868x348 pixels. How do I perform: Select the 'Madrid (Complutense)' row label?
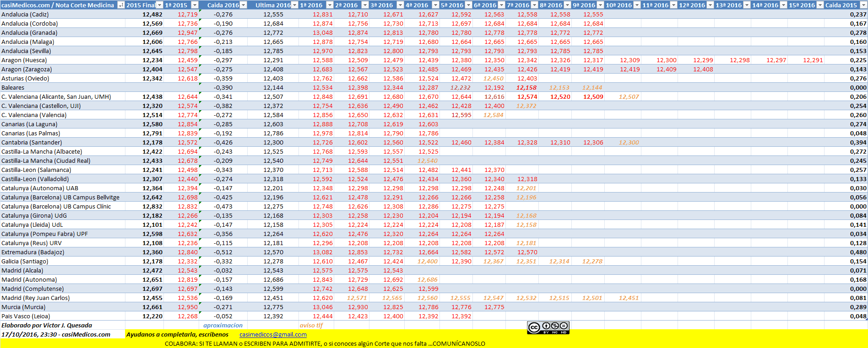[33, 289]
